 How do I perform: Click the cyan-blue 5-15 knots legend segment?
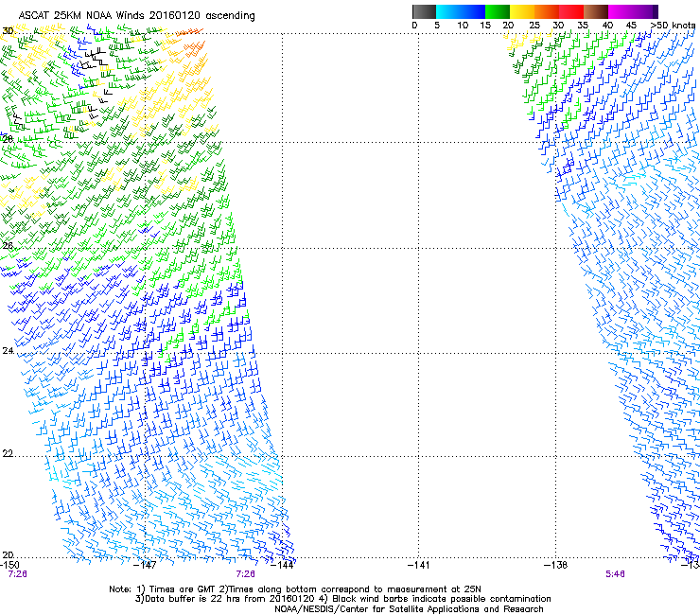coord(461,11)
